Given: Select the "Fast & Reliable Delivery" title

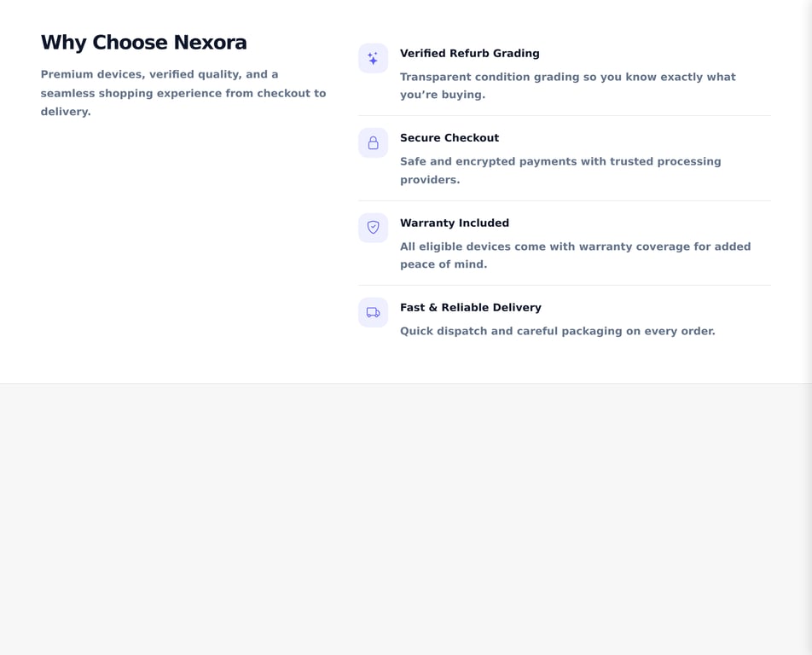Looking at the screenshot, I should pyautogui.click(x=470, y=308).
